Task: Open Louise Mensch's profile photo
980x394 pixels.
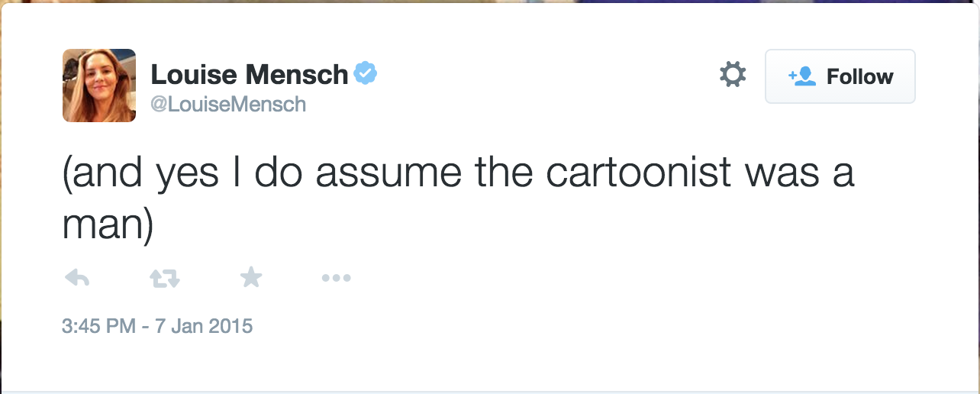Action: pos(99,86)
